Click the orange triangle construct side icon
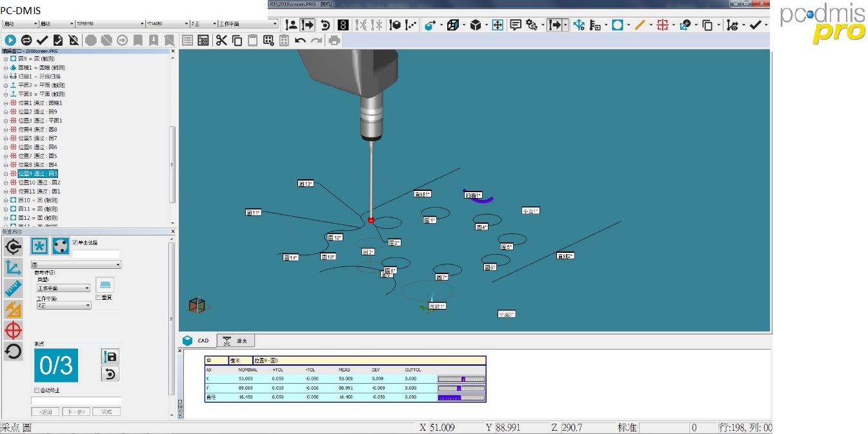The image size is (868, 434). [13, 310]
